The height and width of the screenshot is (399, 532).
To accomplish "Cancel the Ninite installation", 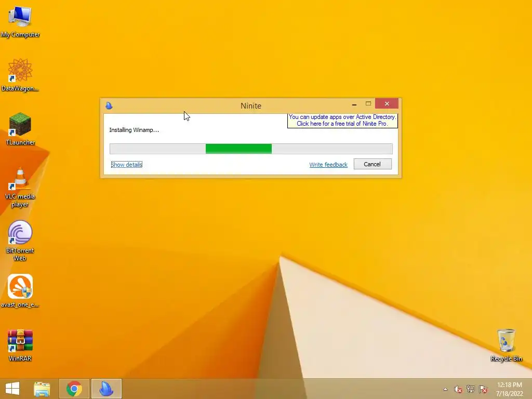I will click(373, 164).
